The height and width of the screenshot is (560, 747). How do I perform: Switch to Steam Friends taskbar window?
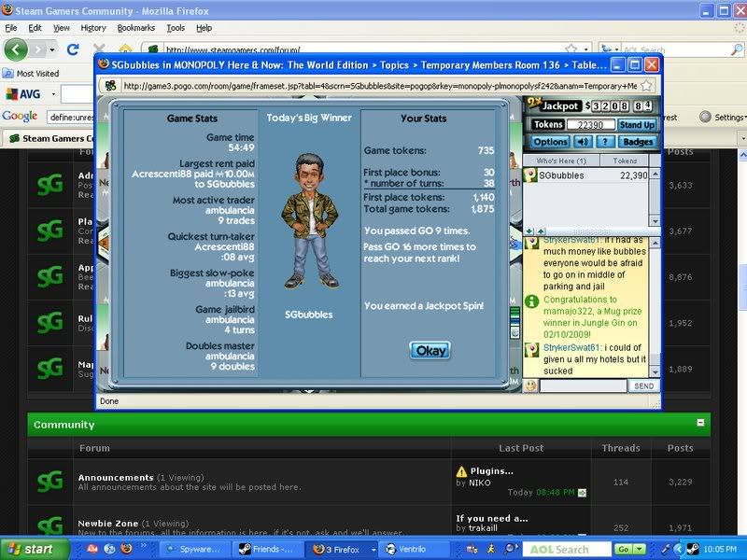(x=267, y=549)
